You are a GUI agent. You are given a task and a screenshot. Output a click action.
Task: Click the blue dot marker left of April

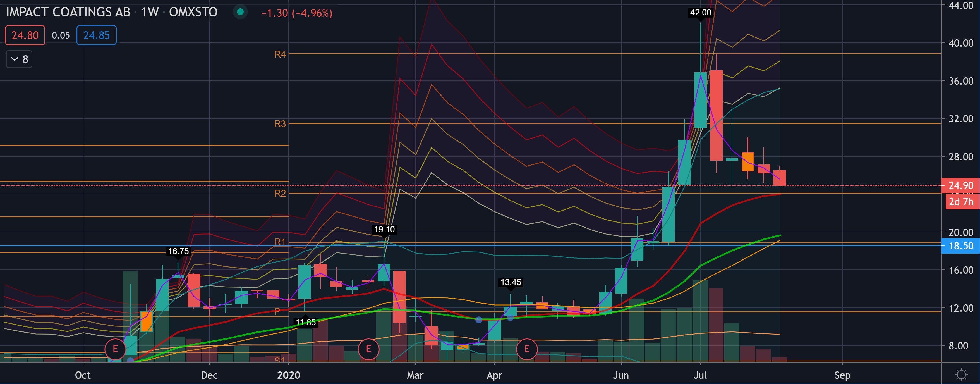tap(479, 320)
